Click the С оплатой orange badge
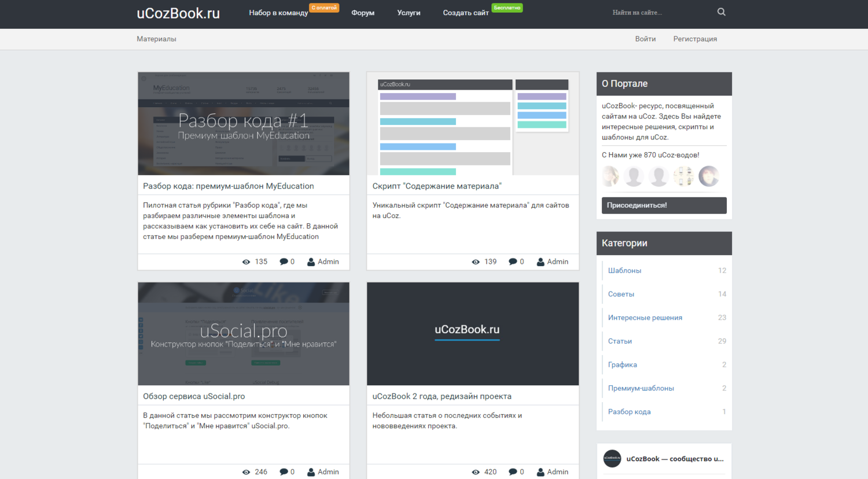 click(x=324, y=8)
